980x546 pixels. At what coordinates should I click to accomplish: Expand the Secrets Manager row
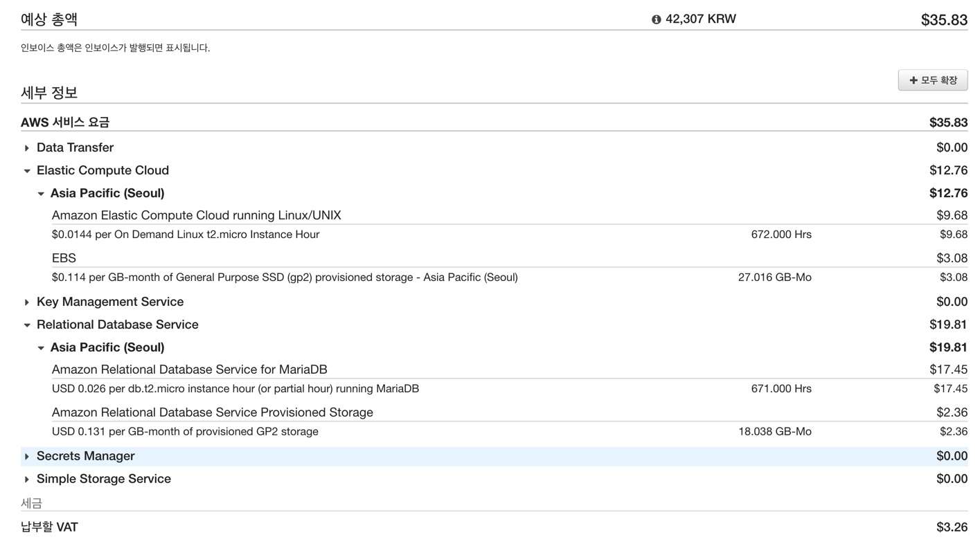(27, 457)
